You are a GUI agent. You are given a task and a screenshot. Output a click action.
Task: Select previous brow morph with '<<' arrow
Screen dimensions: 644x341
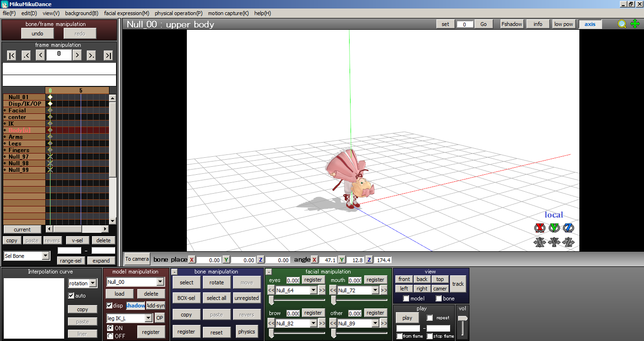(x=271, y=324)
